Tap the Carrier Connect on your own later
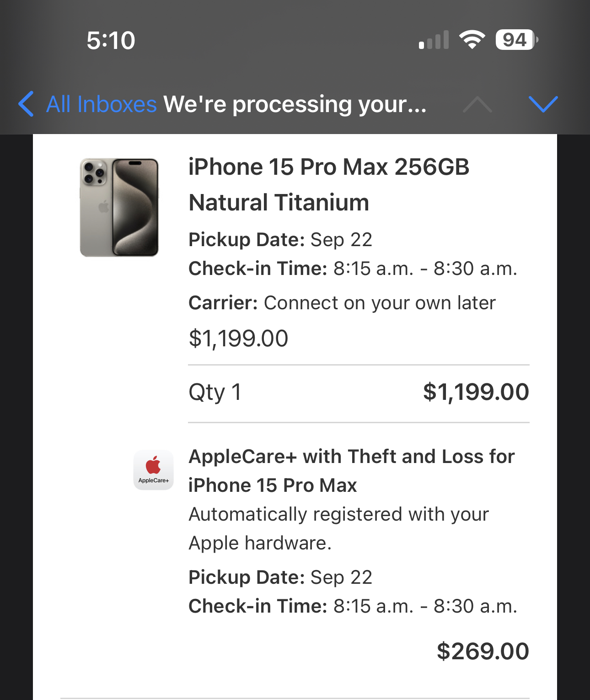Image resolution: width=590 pixels, height=700 pixels. pos(342,303)
